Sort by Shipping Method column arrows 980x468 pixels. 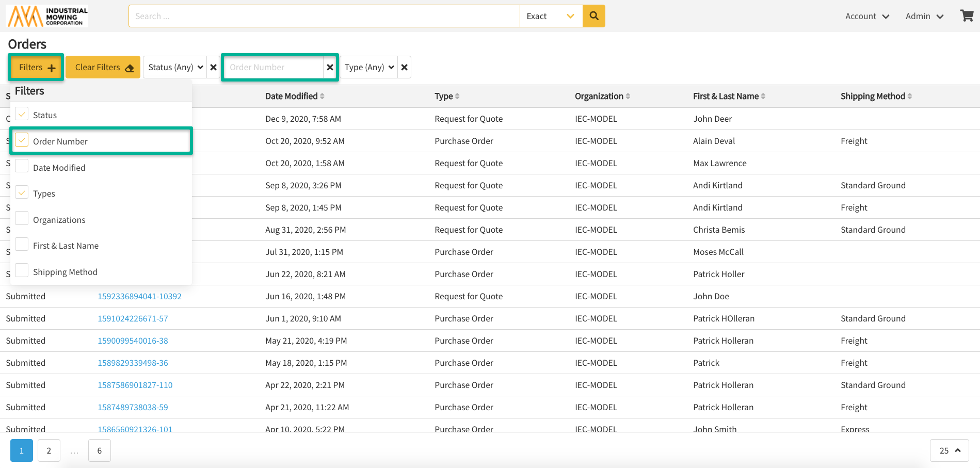click(910, 96)
